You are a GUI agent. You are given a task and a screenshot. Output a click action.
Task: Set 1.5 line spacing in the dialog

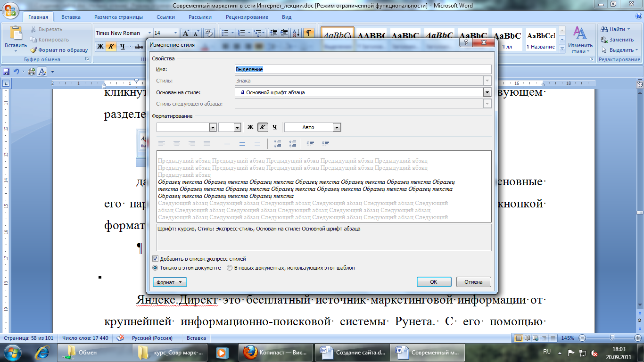click(x=242, y=143)
